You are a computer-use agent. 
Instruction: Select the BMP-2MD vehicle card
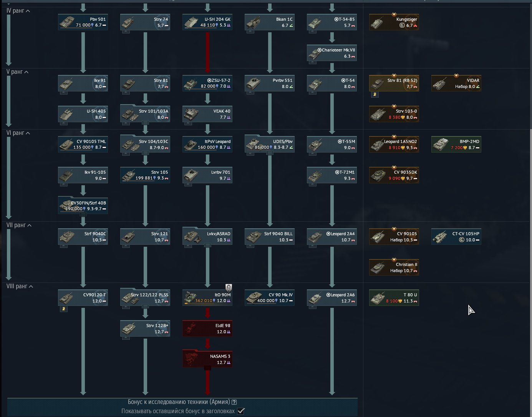456,145
